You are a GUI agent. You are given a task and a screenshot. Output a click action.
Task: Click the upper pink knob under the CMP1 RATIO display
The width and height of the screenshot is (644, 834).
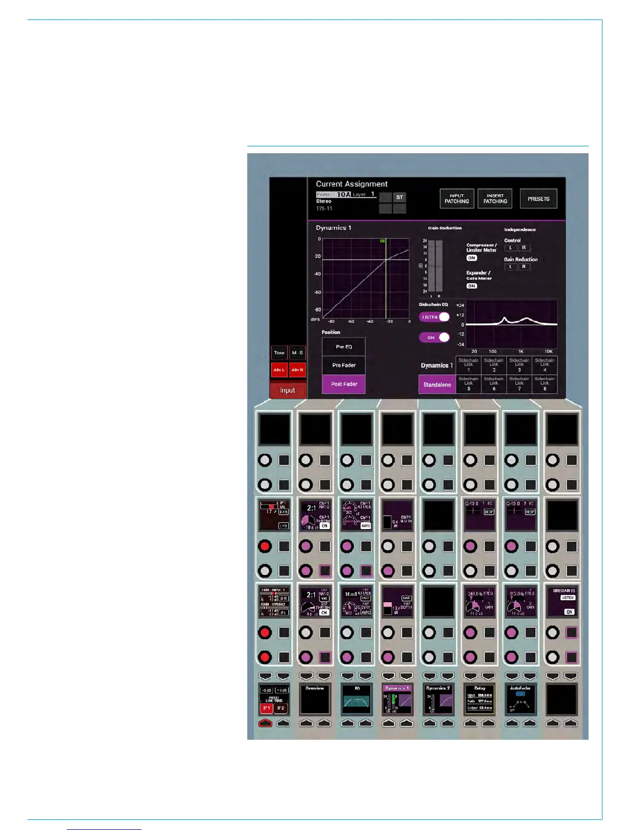pyautogui.click(x=306, y=546)
